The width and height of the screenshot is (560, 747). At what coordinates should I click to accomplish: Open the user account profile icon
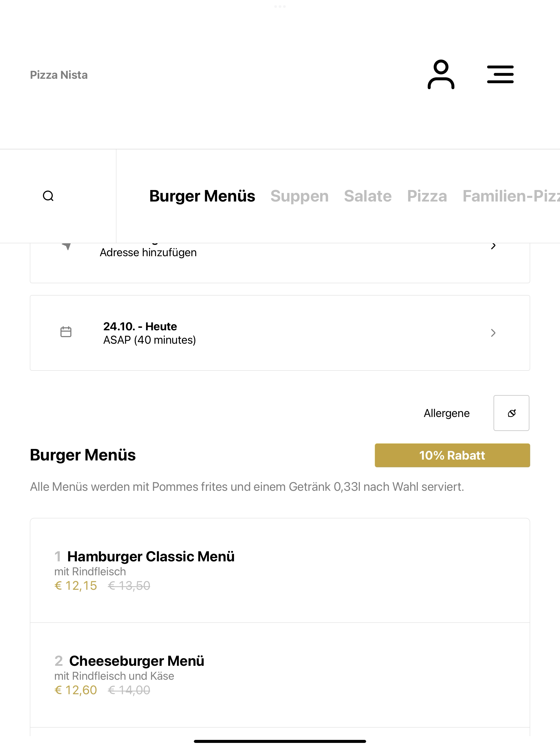click(441, 74)
